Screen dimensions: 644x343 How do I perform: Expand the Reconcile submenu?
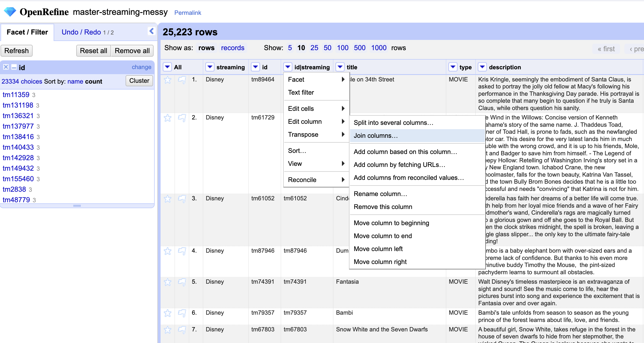point(316,180)
